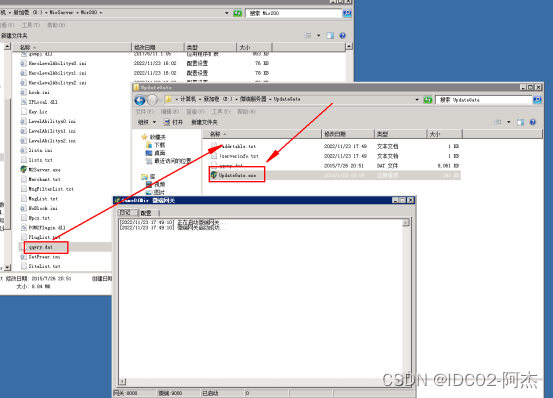The height and width of the screenshot is (398, 553).
Task: Click 新建文件夹 in UpdateGate toolbar
Action: (x=204, y=122)
